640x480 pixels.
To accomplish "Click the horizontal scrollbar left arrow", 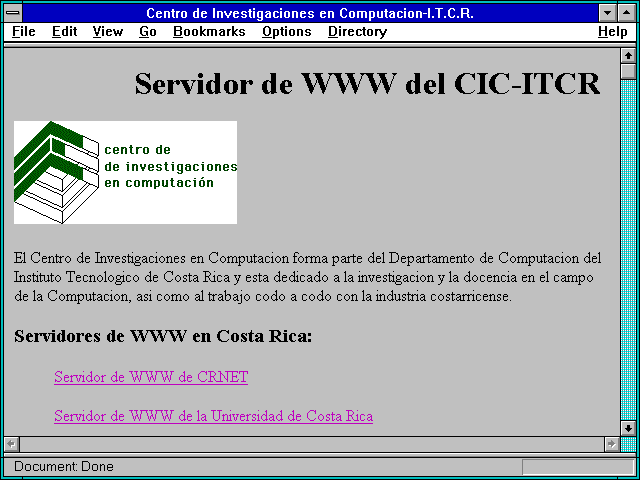I will coord(11,444).
